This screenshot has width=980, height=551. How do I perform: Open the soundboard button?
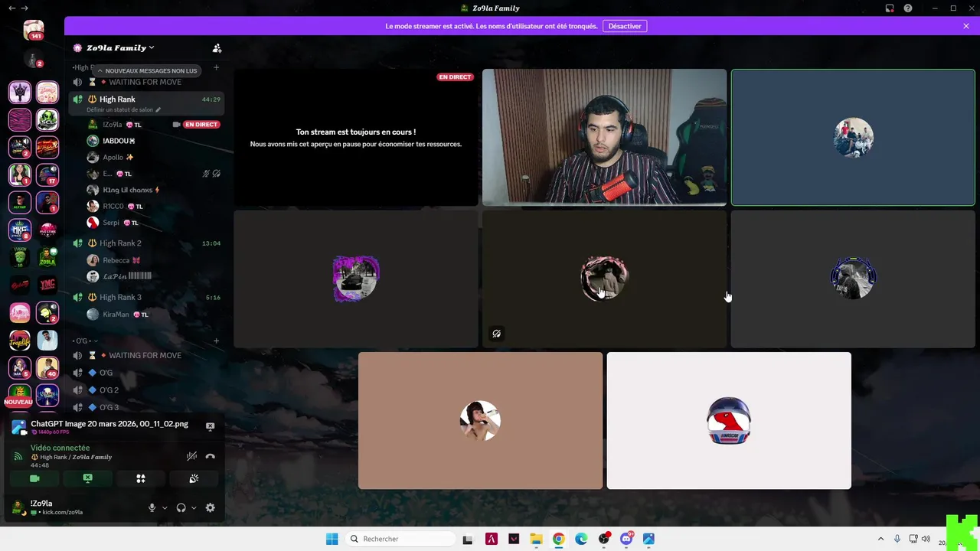point(194,478)
